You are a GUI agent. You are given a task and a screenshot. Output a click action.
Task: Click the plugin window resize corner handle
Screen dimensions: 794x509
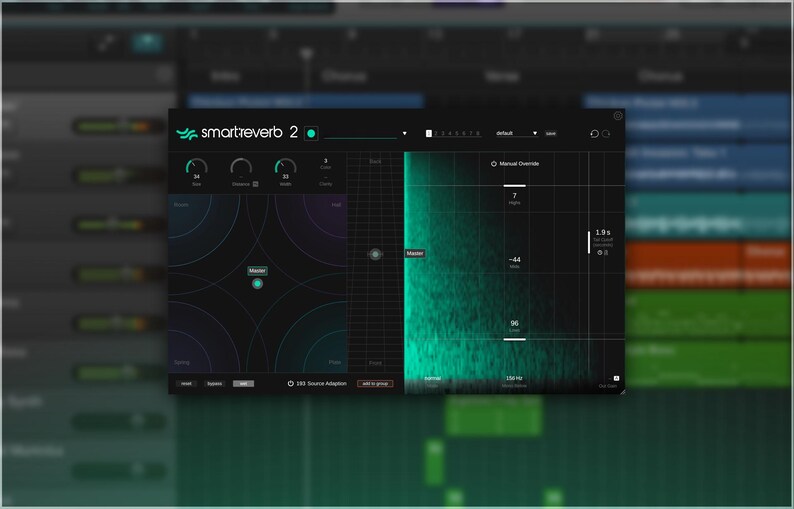pyautogui.click(x=622, y=391)
